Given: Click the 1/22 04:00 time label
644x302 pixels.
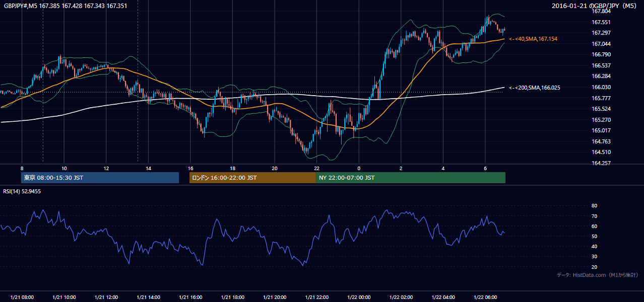Looking at the screenshot, I should click(443, 297).
